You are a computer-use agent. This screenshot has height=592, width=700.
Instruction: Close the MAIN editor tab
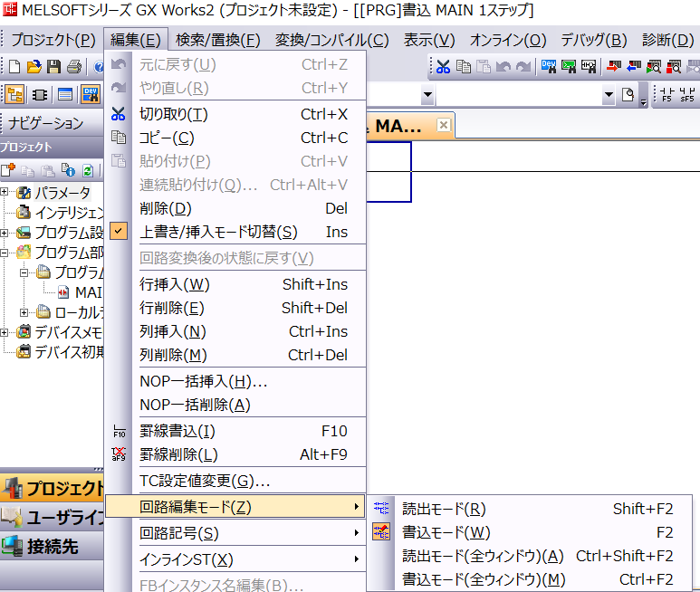tap(444, 125)
